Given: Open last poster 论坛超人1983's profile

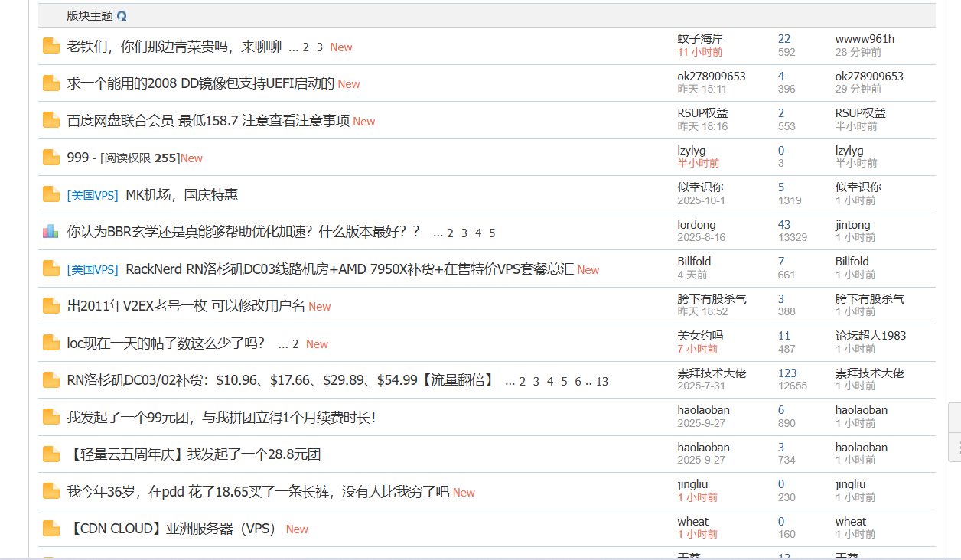Looking at the screenshot, I should pos(870,336).
